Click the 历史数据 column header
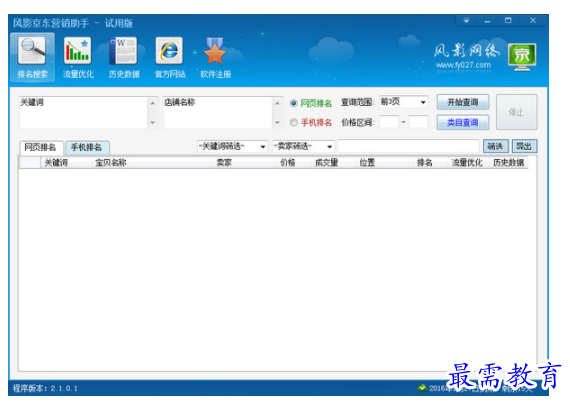This screenshot has width=570, height=407. coord(509,163)
